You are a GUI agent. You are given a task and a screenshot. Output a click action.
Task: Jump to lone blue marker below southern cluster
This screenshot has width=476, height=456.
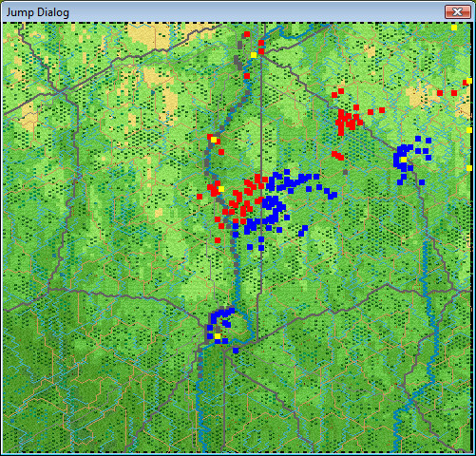click(x=236, y=351)
